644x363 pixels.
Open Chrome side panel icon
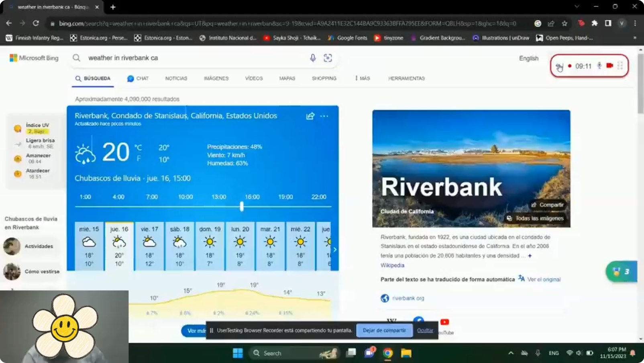coord(608,23)
